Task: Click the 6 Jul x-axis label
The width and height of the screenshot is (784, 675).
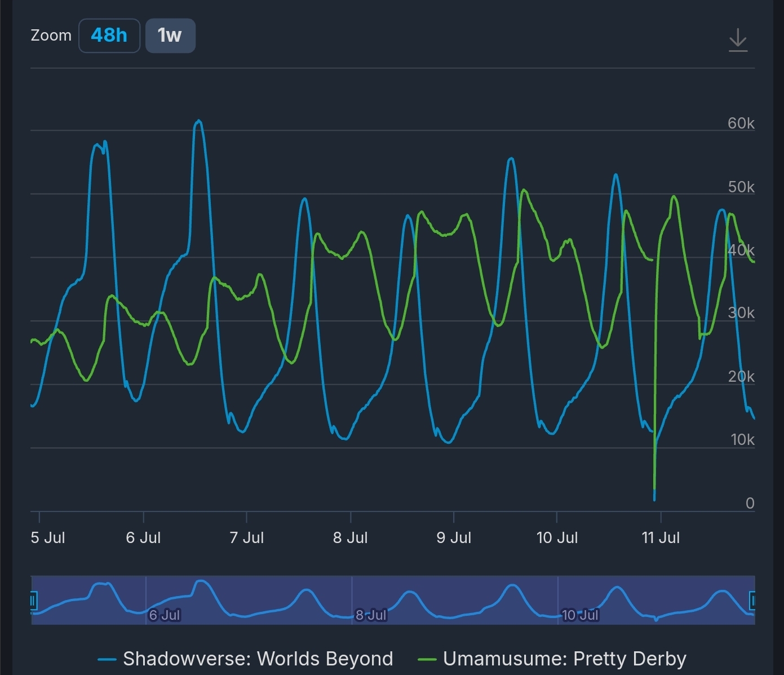Action: tap(143, 537)
